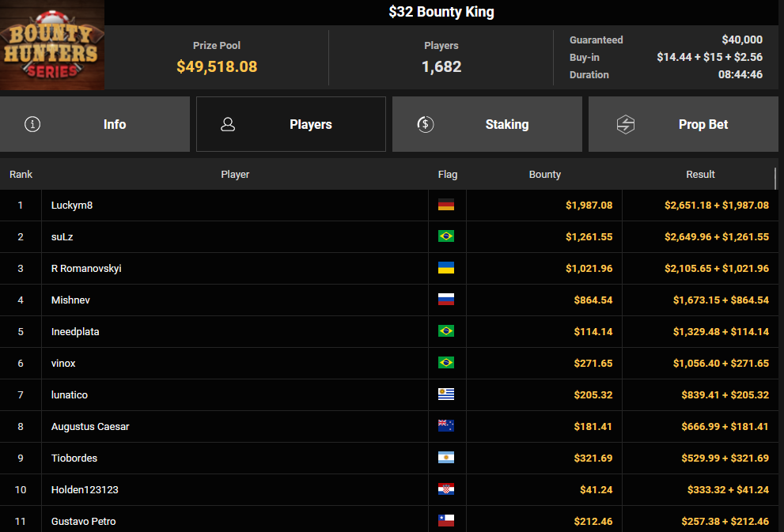
Task: Click the Prop Bet hexagon icon
Action: point(626,124)
